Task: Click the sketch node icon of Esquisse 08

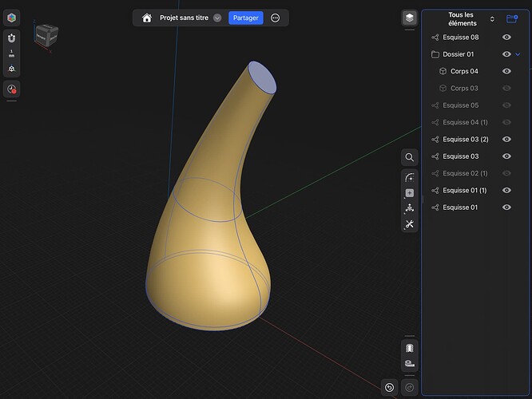Action: click(435, 38)
